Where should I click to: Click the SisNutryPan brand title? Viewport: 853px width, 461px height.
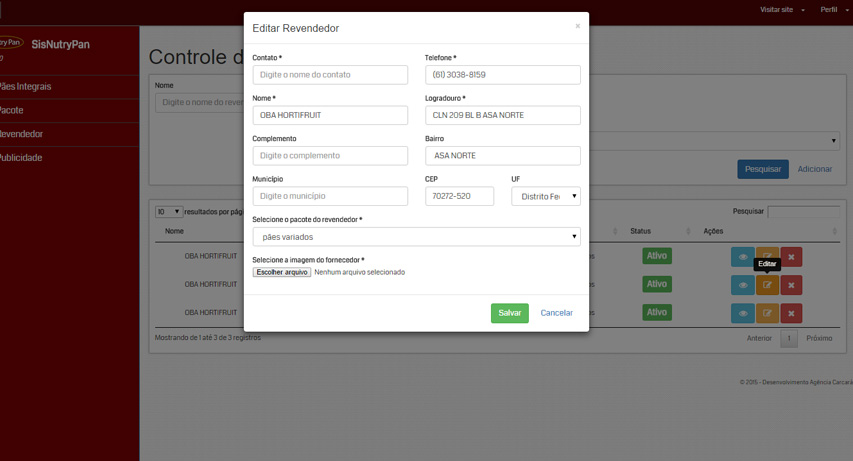click(x=60, y=45)
